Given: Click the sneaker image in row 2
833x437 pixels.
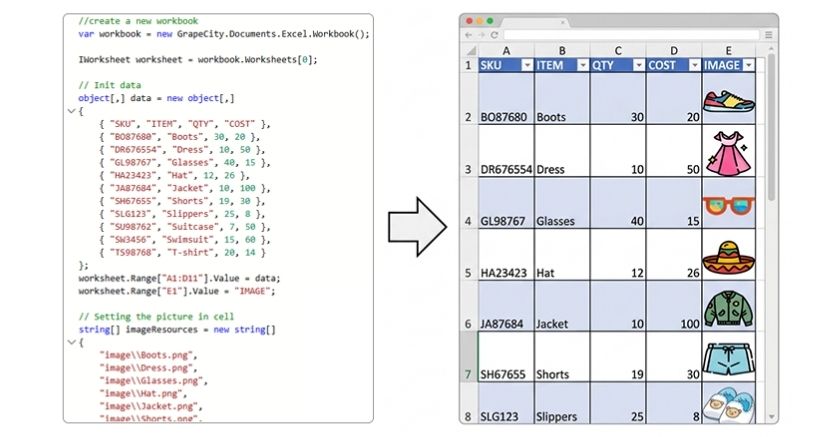Looking at the screenshot, I should tap(729, 100).
